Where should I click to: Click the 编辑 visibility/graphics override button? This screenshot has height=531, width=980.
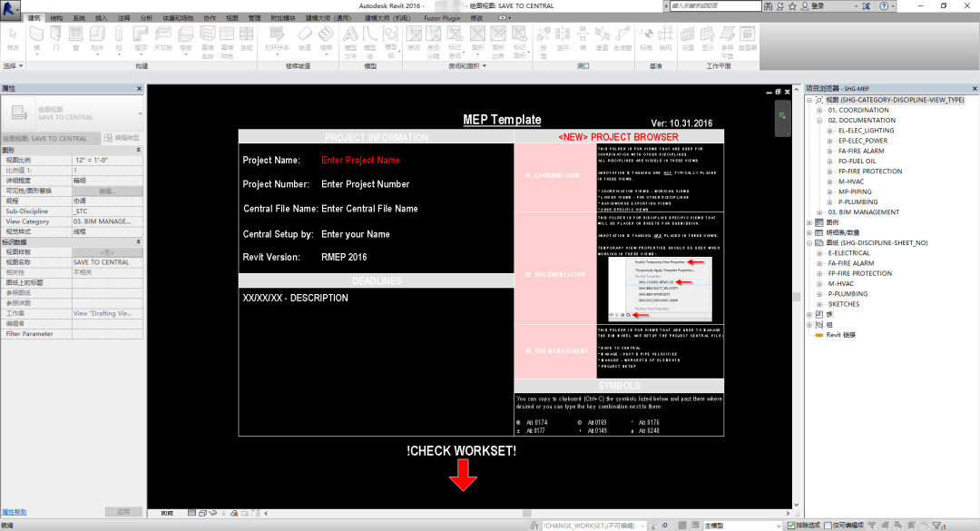pos(107,191)
